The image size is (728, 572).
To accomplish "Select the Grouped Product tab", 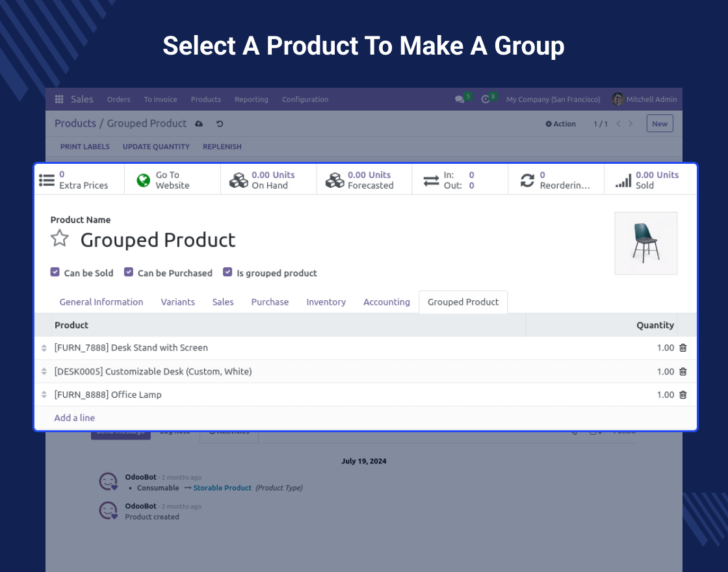I will [463, 302].
